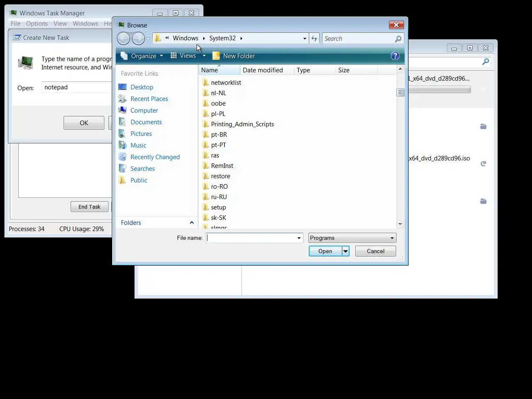
Task: Click the Open button
Action: [325, 251]
